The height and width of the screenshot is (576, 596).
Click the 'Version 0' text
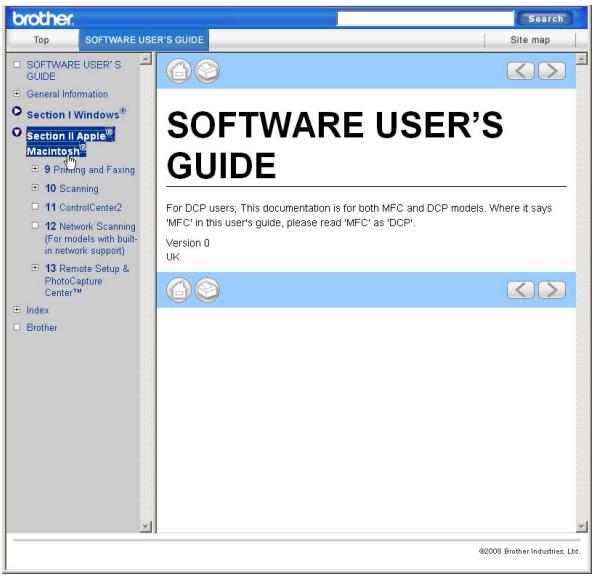pyautogui.click(x=188, y=243)
